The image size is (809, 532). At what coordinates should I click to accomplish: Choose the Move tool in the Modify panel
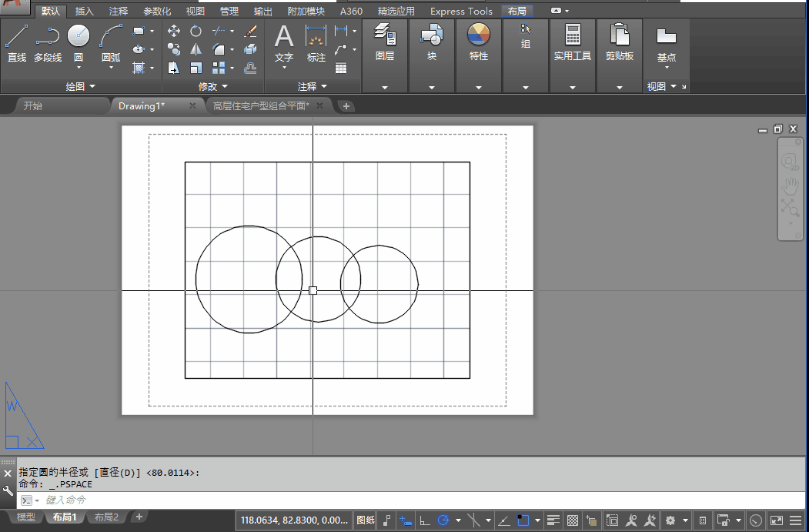(174, 31)
